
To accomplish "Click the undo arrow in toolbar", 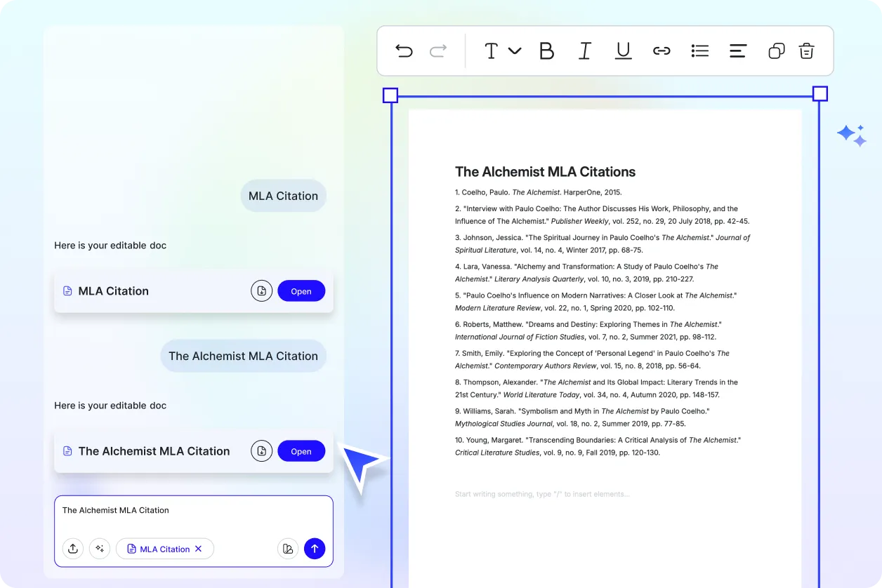I will pos(404,51).
